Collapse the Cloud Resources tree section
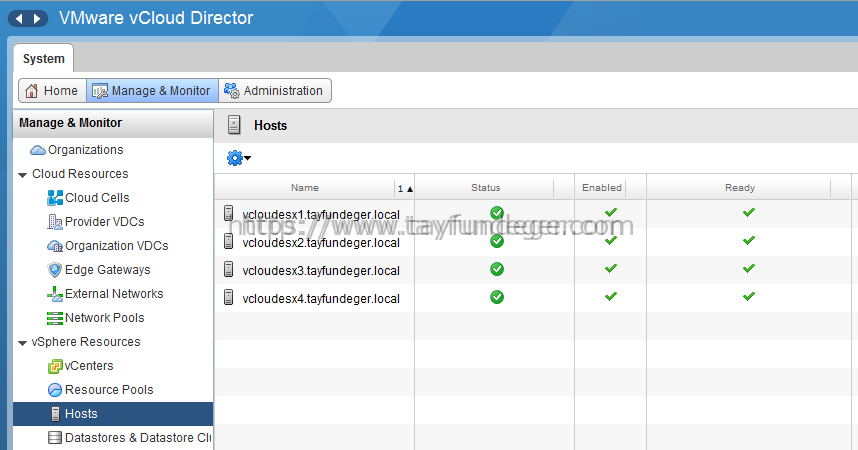Viewport: 858px width, 450px height. click(x=22, y=175)
